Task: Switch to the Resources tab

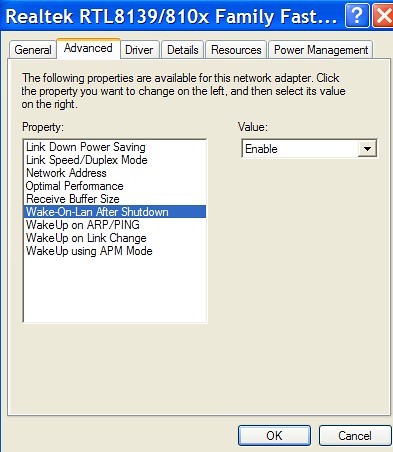Action: tap(236, 50)
